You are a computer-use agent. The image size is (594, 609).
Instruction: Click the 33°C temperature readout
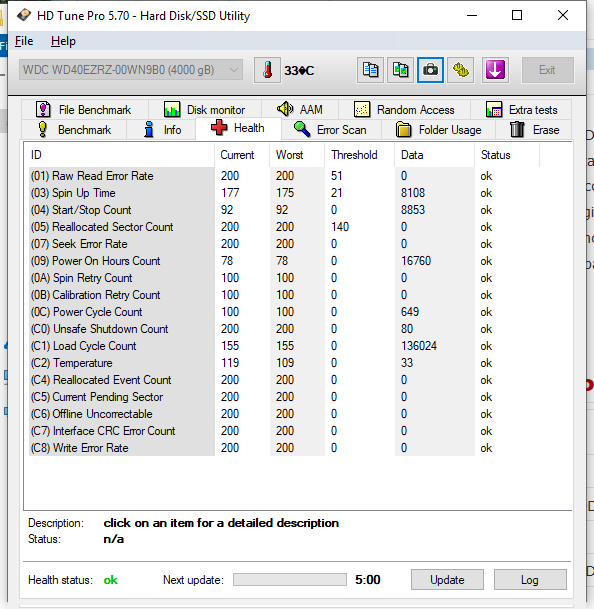299,71
